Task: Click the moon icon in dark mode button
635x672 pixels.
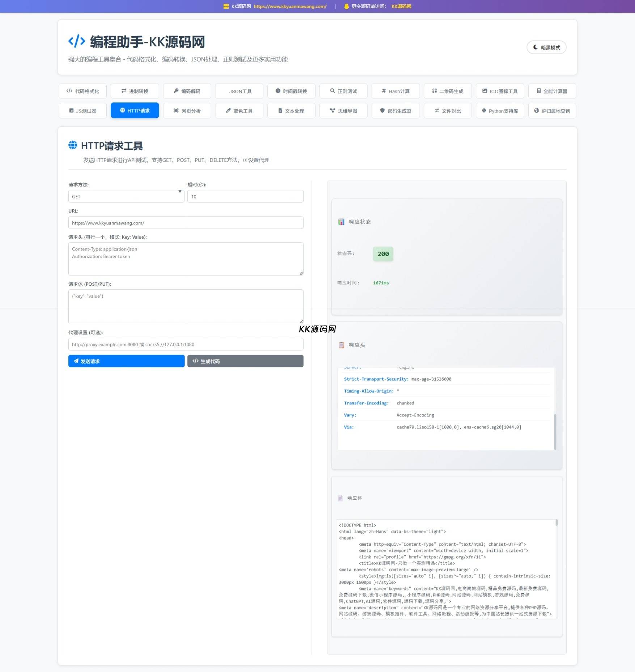Action: point(535,47)
